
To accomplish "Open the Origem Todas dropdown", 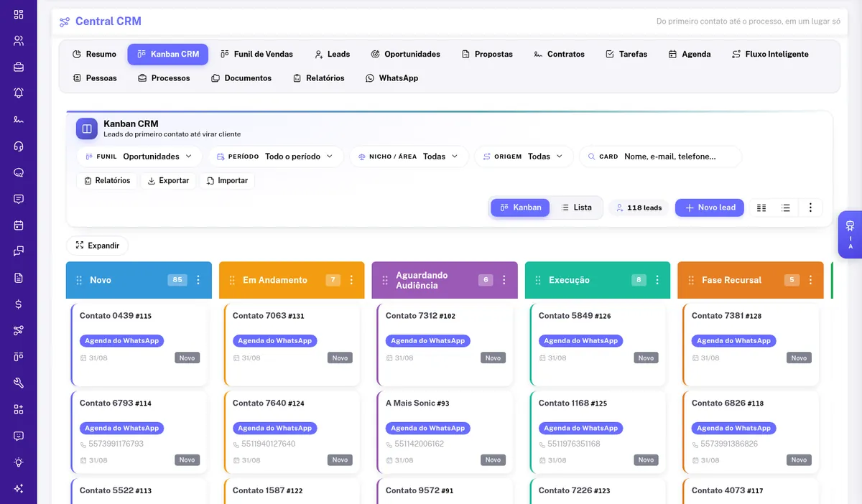I will point(524,157).
